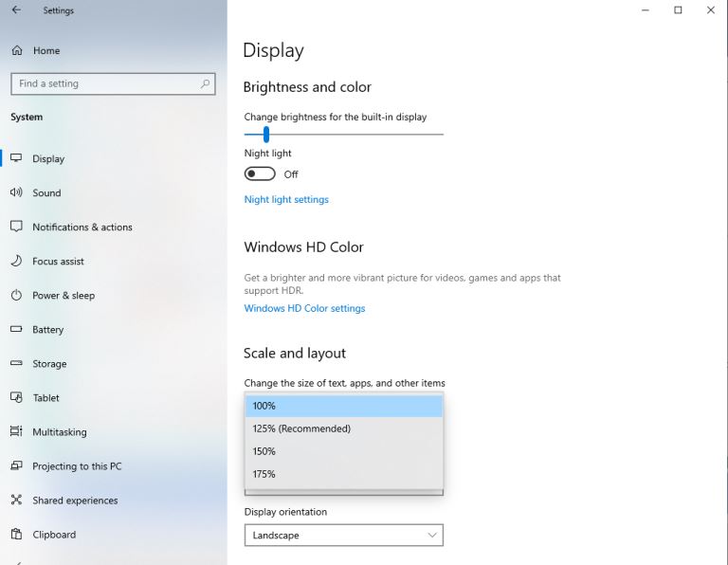
Task: Click the Storage drive icon
Action: (x=16, y=363)
